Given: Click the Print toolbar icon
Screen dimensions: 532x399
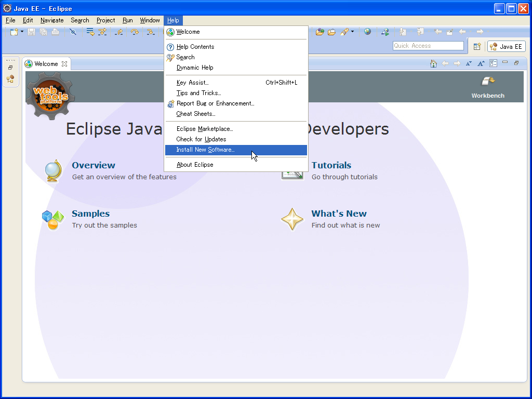Looking at the screenshot, I should pyautogui.click(x=55, y=32).
